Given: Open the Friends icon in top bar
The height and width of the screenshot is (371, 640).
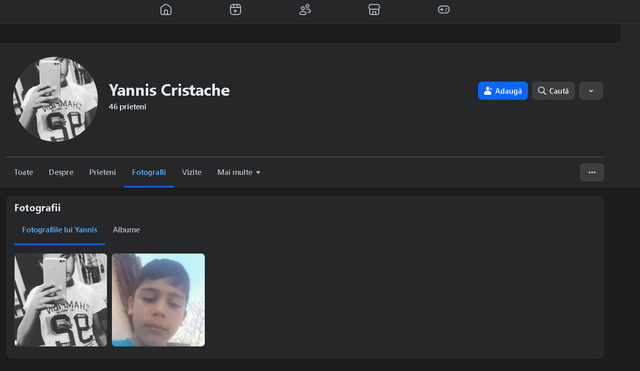Looking at the screenshot, I should (x=305, y=9).
